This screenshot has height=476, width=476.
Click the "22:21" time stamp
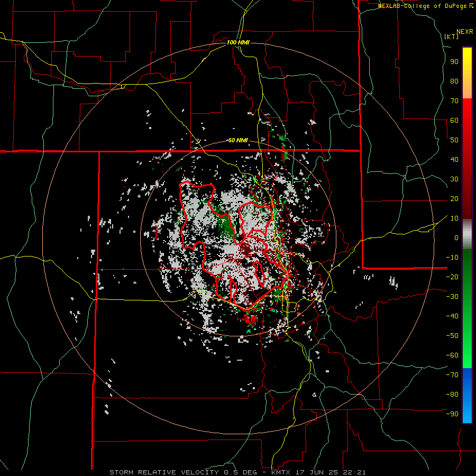354,472
